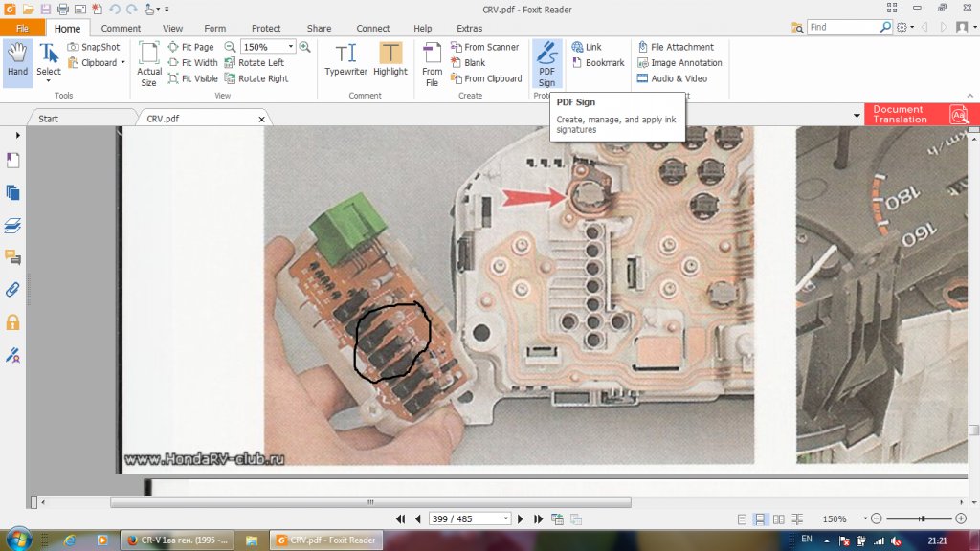Viewport: 980px width, 551px height.
Task: Open the Comments side panel
Action: tap(12, 257)
